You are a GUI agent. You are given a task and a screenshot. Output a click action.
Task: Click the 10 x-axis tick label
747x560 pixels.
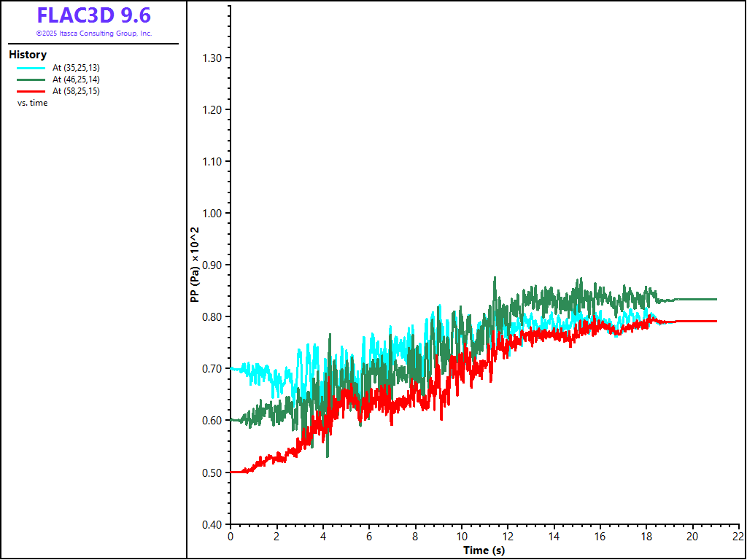pyautogui.click(x=461, y=536)
